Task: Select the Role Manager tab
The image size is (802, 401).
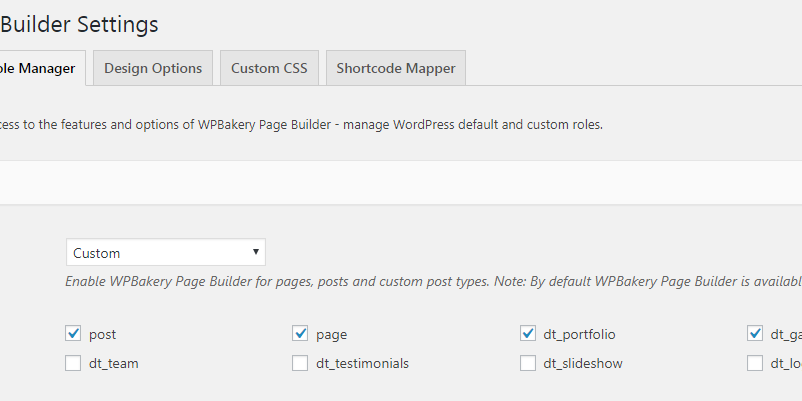Action: click(x=40, y=68)
